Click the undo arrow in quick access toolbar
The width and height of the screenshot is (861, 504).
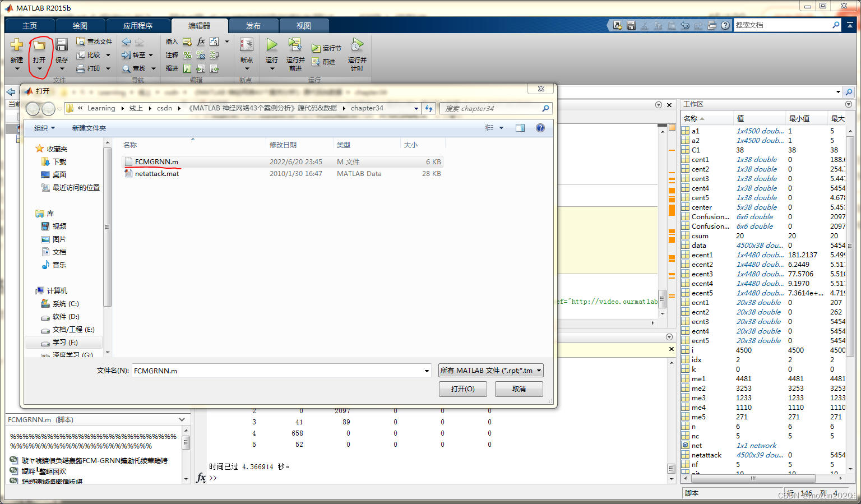coord(685,25)
